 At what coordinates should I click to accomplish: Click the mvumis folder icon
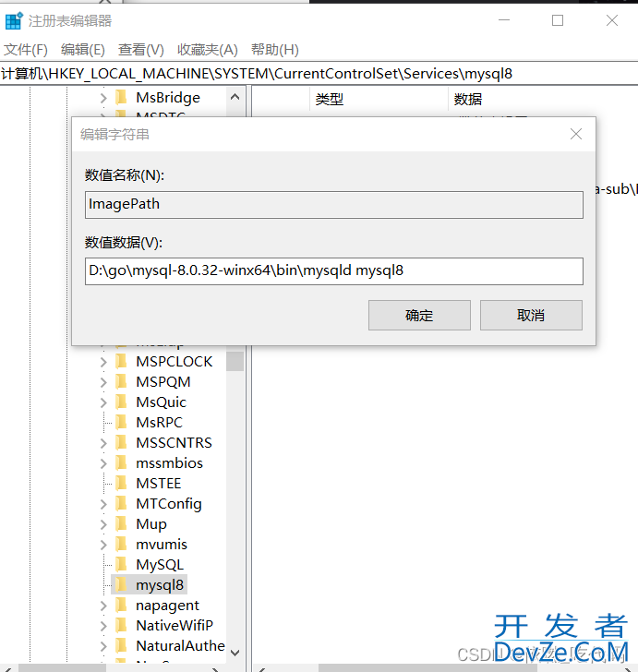coord(121,544)
